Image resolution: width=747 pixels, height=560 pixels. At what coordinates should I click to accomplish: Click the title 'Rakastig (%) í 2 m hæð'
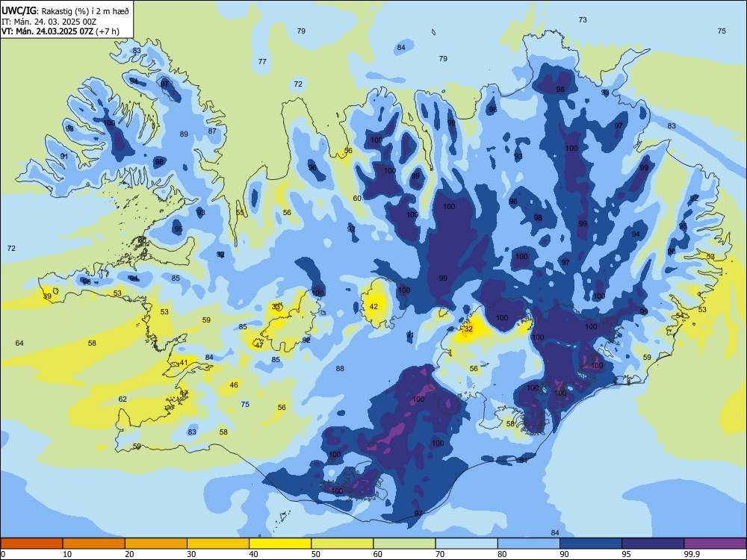pos(85,11)
